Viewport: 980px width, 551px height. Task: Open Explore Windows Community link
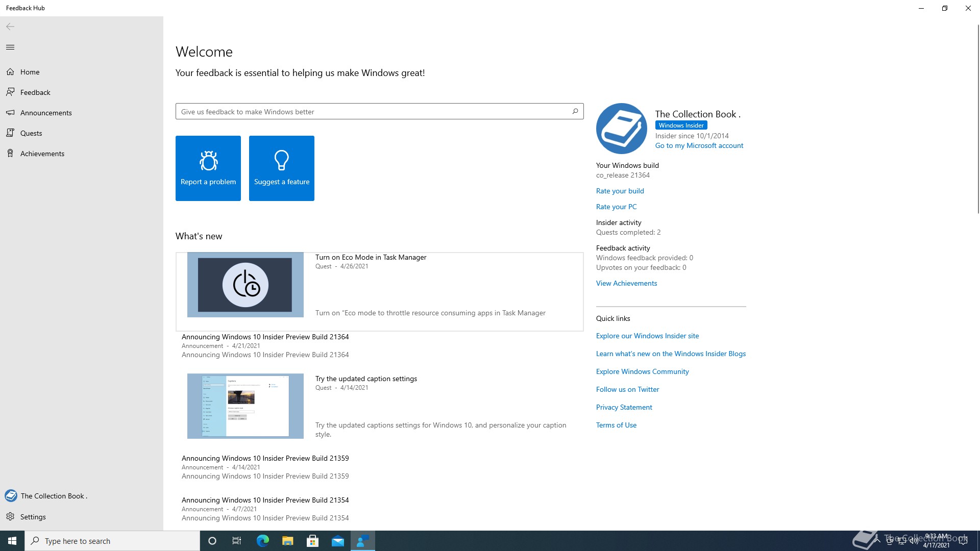pyautogui.click(x=643, y=371)
